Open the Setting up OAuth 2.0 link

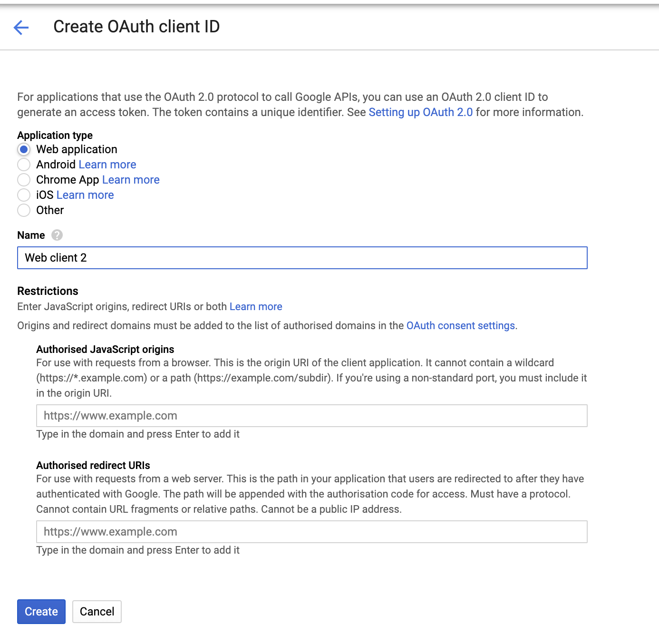420,112
